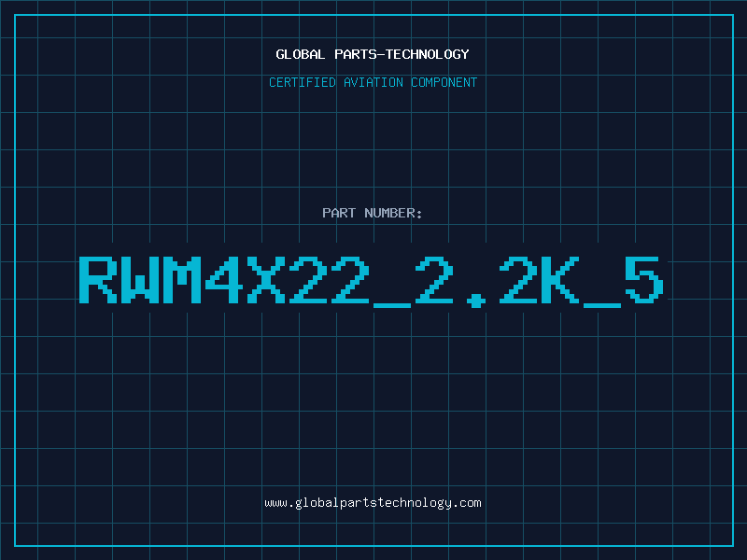Viewport: 747px width, 560px height.
Task: Click the decimal point in 2.2K
Action: click(476, 301)
